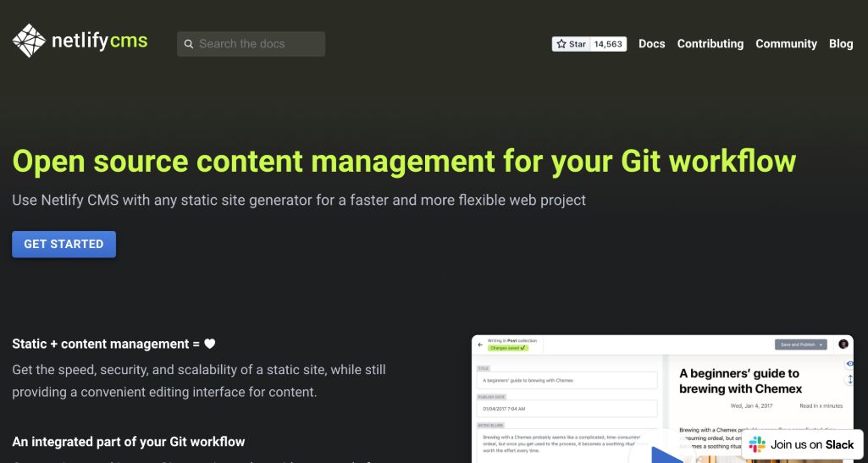Click the Slack logo icon
The height and width of the screenshot is (463, 868).
point(757,444)
